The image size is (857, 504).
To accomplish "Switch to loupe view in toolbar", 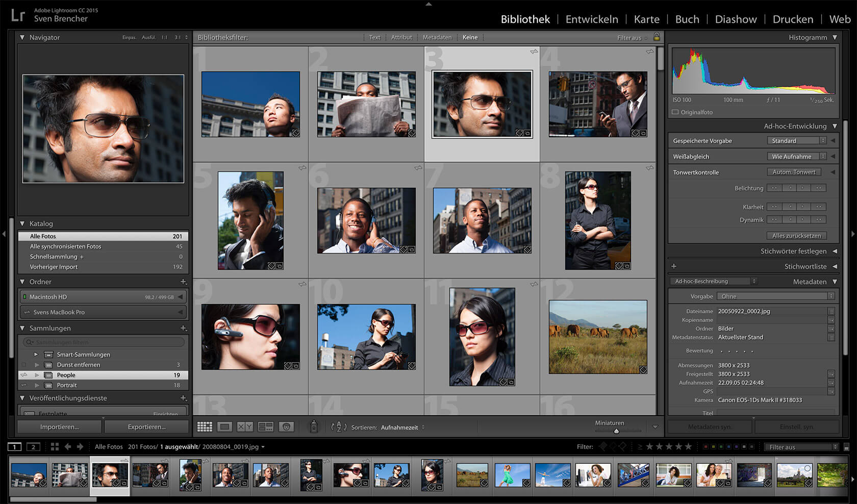I will (x=224, y=427).
